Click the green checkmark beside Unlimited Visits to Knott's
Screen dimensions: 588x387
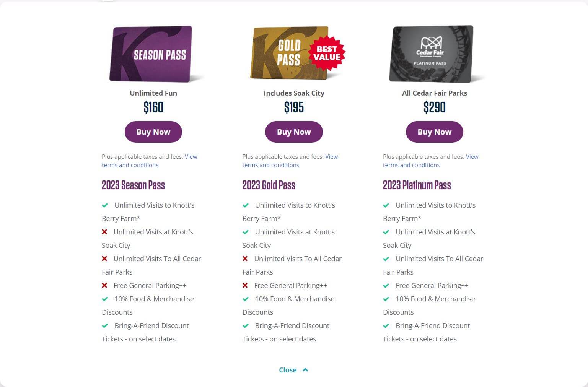(105, 205)
